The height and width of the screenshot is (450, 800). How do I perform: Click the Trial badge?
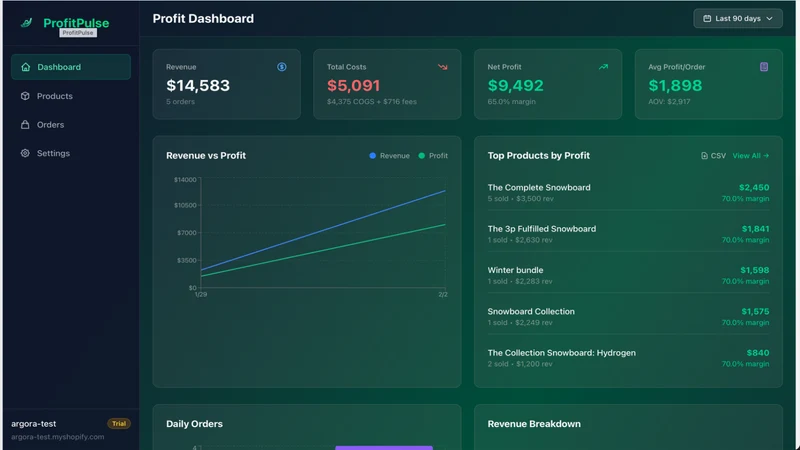tap(119, 423)
